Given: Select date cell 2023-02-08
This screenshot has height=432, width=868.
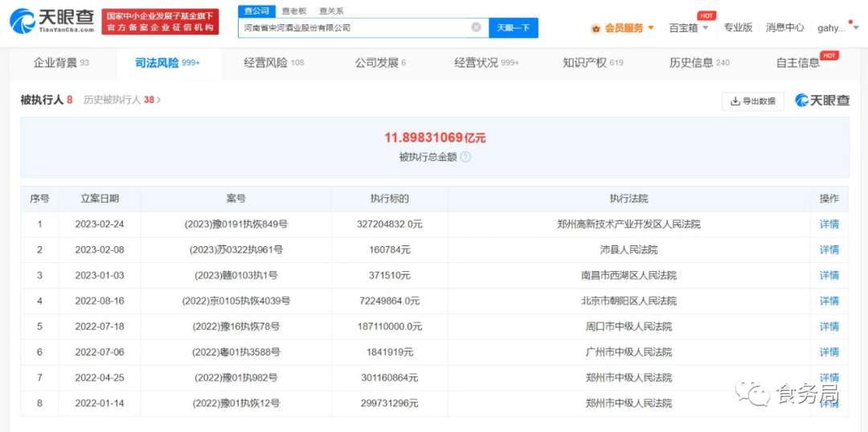Looking at the screenshot, I should pyautogui.click(x=100, y=249).
